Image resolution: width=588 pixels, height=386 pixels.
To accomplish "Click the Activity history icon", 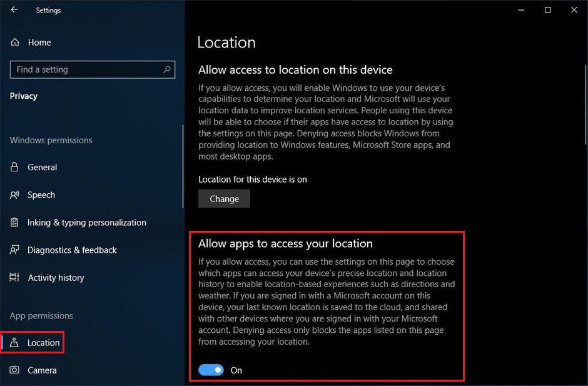I will (x=14, y=277).
